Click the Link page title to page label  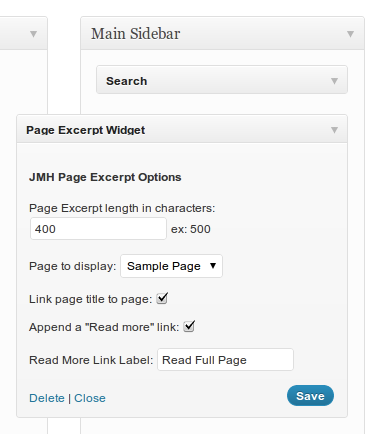(x=90, y=299)
